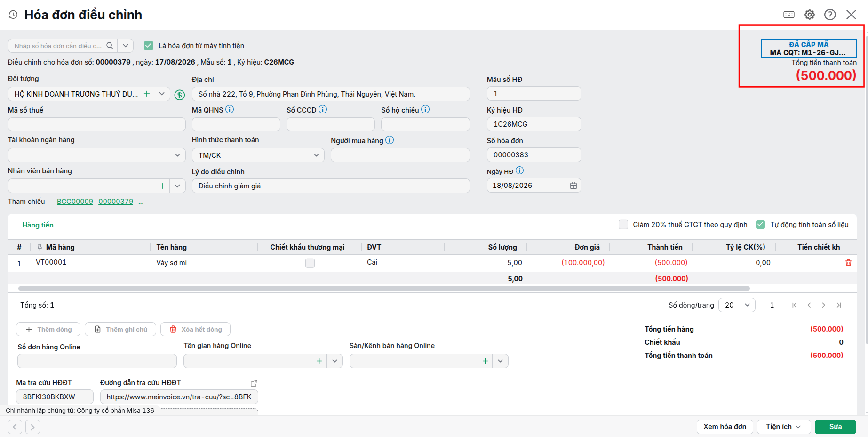Show more references with the ellipsis

pyautogui.click(x=141, y=202)
